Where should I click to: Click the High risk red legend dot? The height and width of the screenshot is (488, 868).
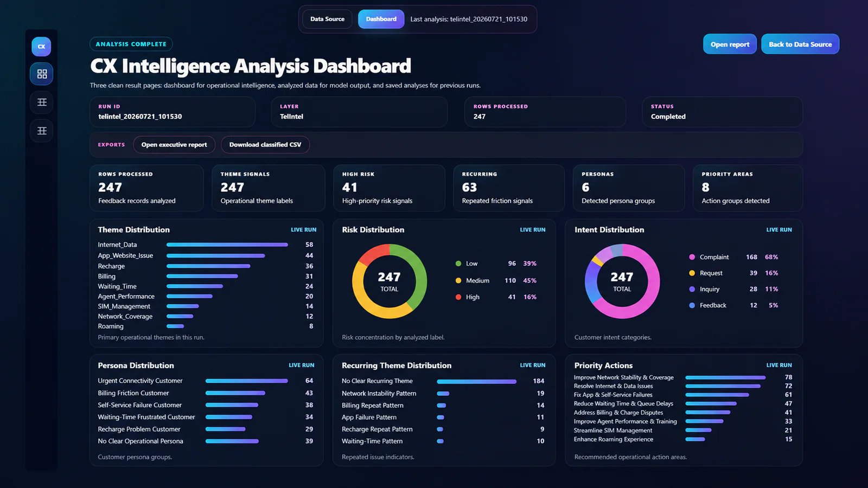point(458,297)
